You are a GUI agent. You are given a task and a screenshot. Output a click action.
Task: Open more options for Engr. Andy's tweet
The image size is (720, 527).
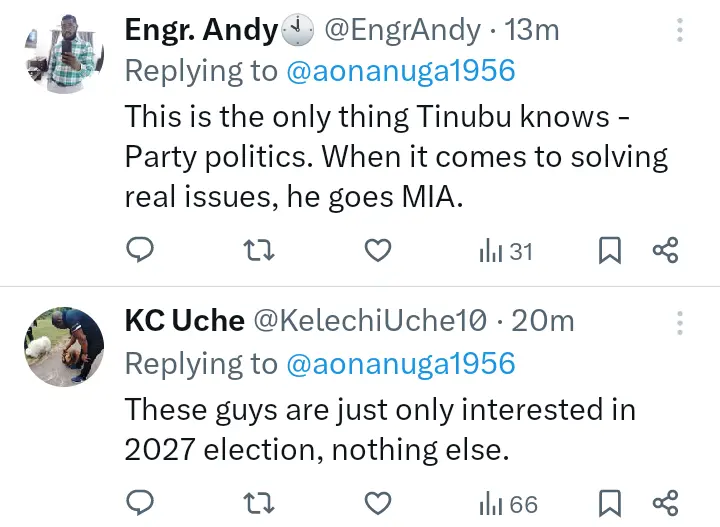coord(680,31)
